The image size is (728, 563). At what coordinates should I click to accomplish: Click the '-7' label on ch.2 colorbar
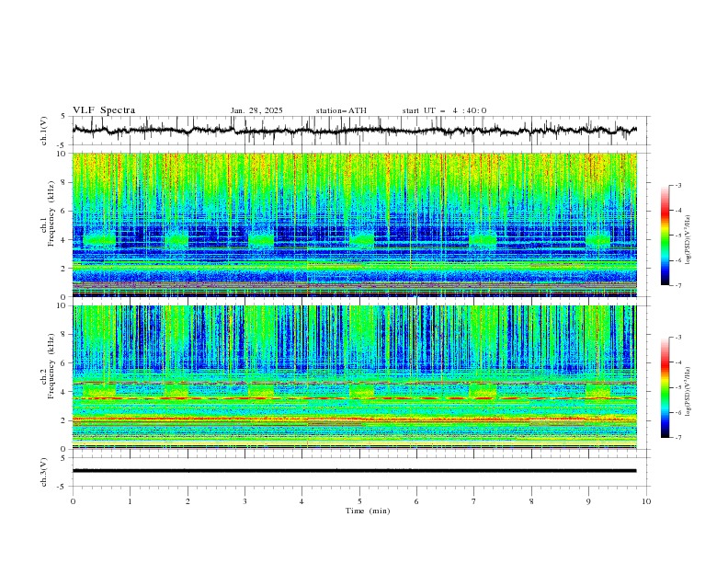point(677,438)
